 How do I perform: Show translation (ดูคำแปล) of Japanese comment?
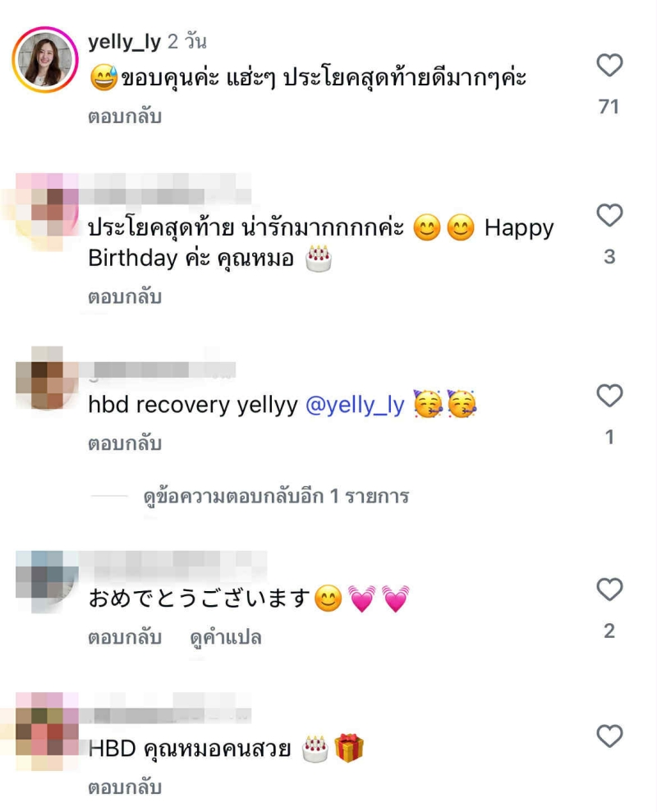point(226,638)
